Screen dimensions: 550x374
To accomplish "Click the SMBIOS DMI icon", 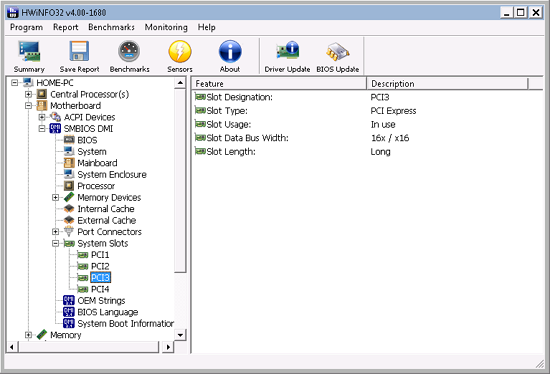I will (55, 128).
